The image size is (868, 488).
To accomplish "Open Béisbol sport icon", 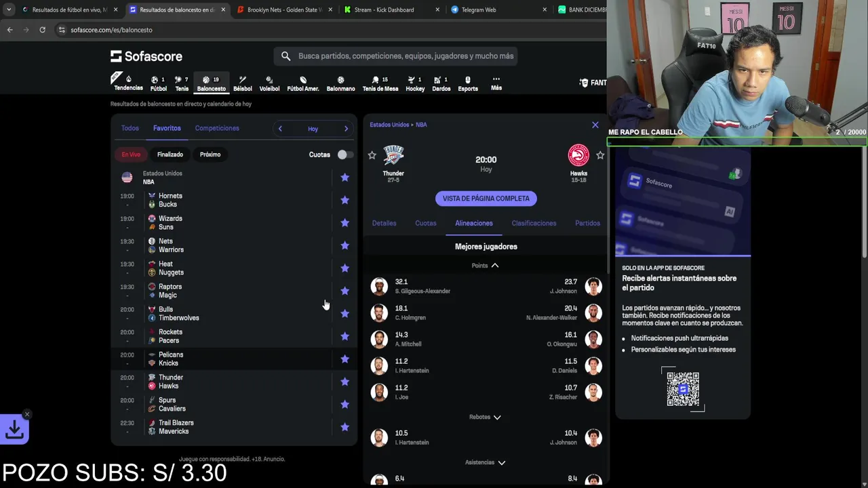I will coord(242,83).
